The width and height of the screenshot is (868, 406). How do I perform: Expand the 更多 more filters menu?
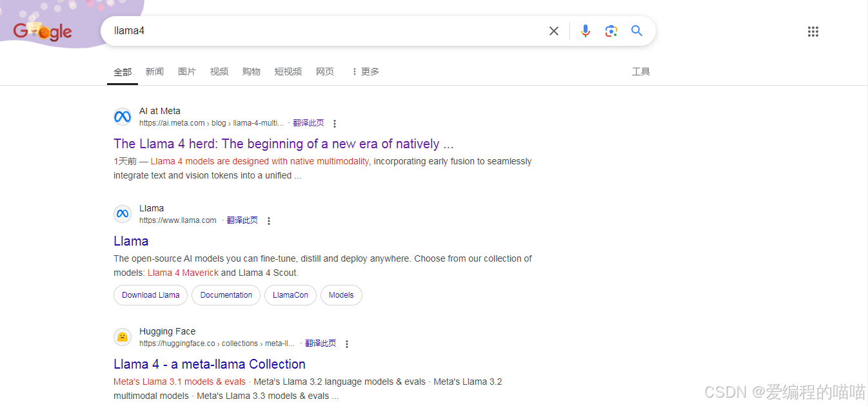pos(365,72)
